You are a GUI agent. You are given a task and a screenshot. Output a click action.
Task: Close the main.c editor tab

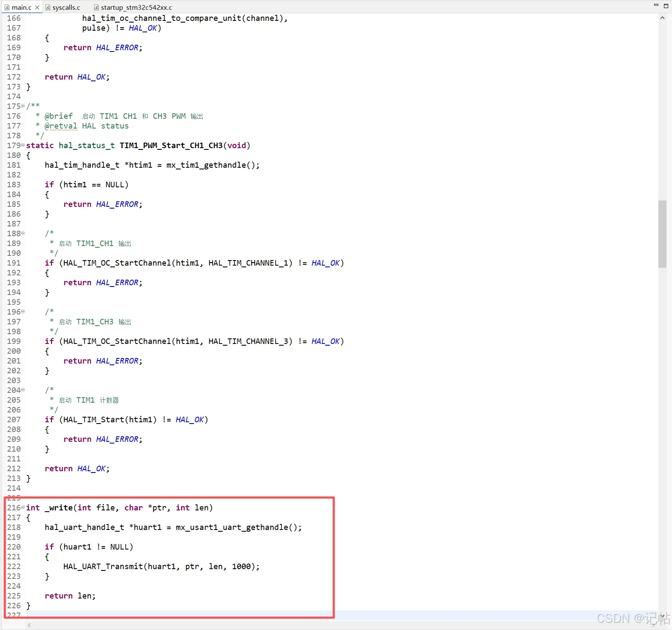(37, 7)
